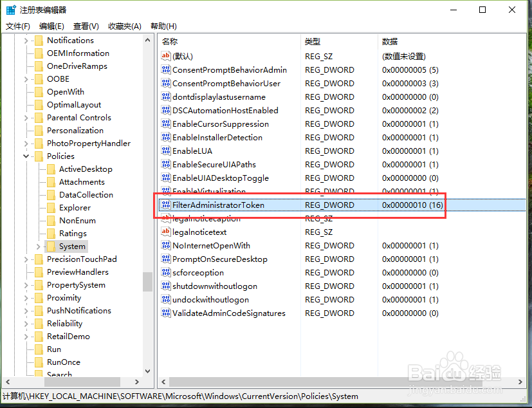Click the REG_SZ icon beside legalnoticetext
This screenshot has width=532, height=408.
[165, 232]
